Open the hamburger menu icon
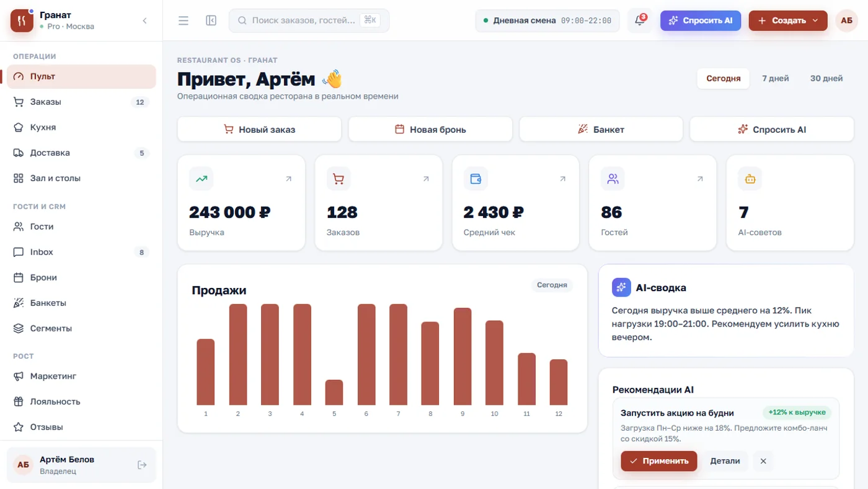 [x=184, y=20]
